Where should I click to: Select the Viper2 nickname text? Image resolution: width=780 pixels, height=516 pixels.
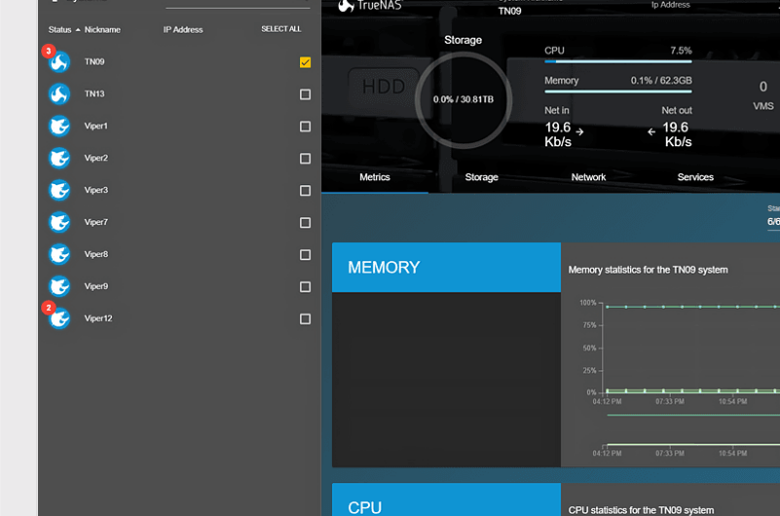pos(96,158)
